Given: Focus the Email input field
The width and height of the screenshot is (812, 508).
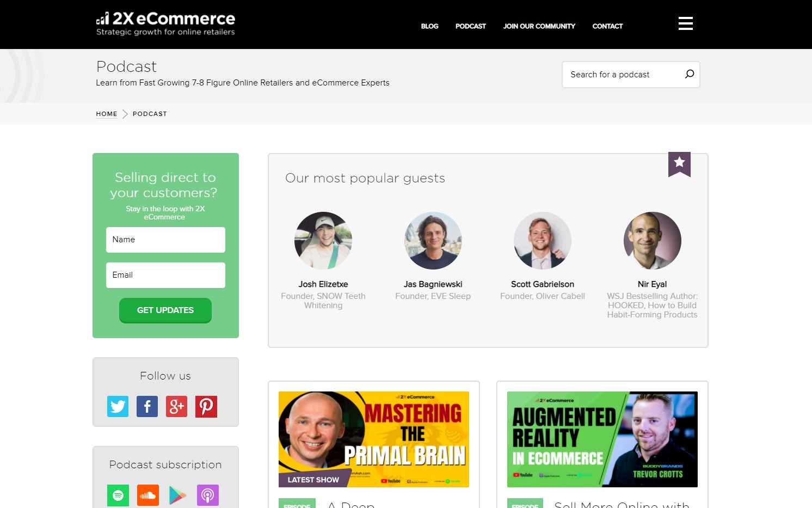Looking at the screenshot, I should [165, 275].
